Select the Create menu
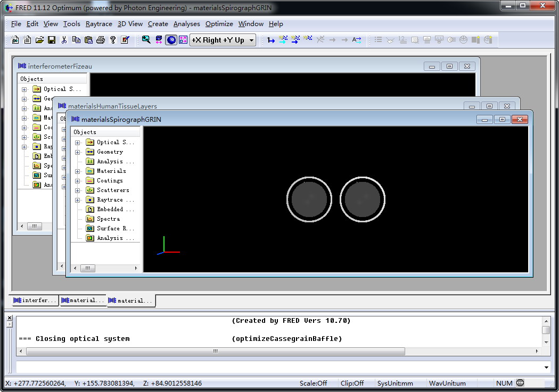The width and height of the screenshot is (559, 392). tap(158, 24)
